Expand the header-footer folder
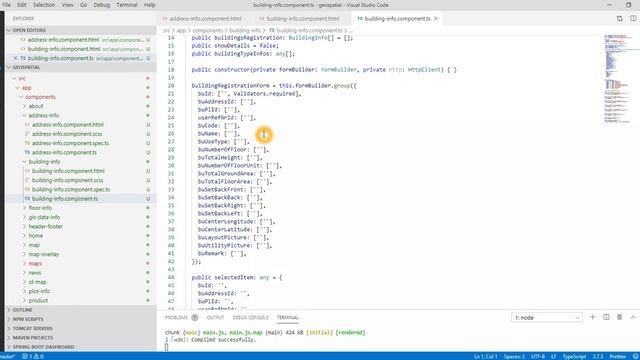The width and height of the screenshot is (640, 360). tap(24, 227)
